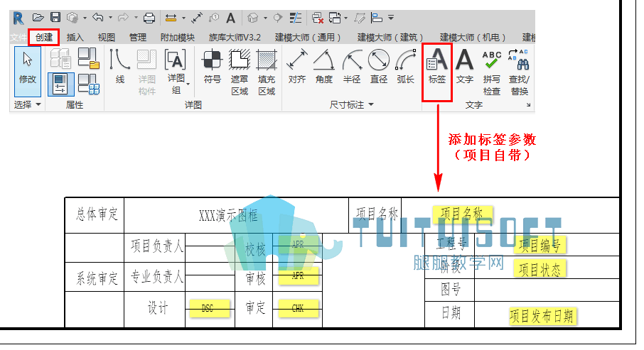The image size is (644, 350).
Task: Select the 对齐 aligned dimension tool
Action: pyautogui.click(x=297, y=66)
